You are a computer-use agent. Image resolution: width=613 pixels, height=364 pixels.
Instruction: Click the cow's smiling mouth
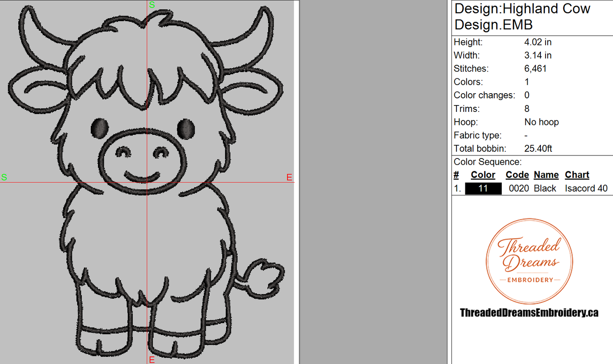tap(142, 176)
